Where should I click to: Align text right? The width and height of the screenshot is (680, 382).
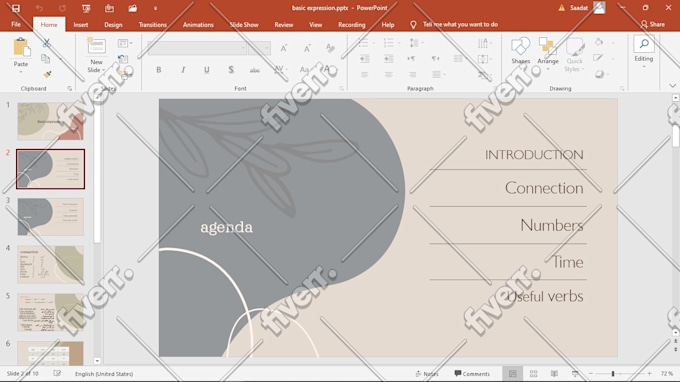click(412, 75)
